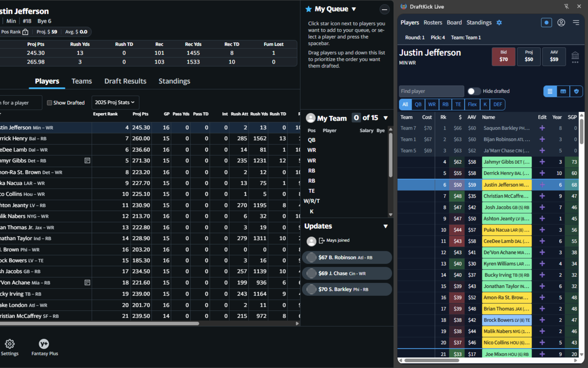Open the account profile icon
The image size is (588, 368).
561,22
